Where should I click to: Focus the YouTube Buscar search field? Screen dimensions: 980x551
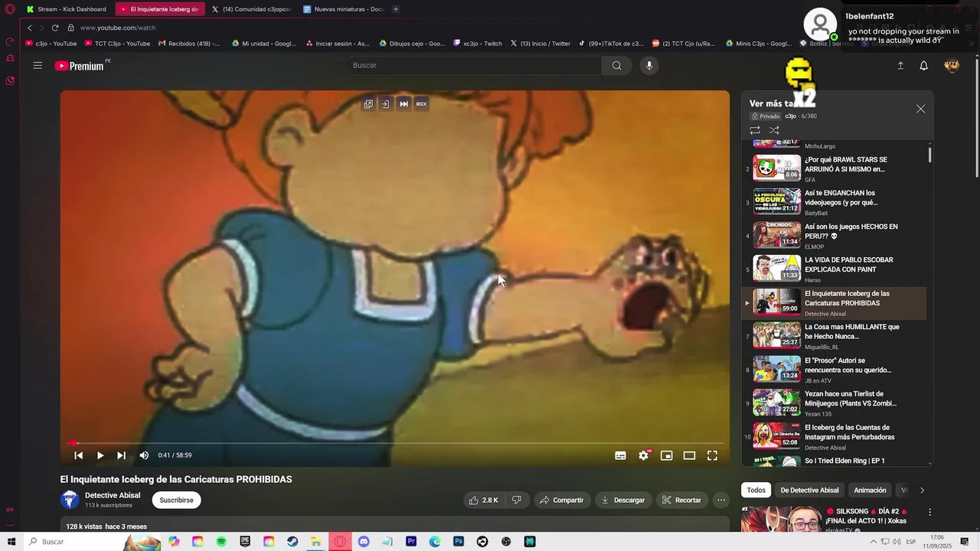[473, 66]
